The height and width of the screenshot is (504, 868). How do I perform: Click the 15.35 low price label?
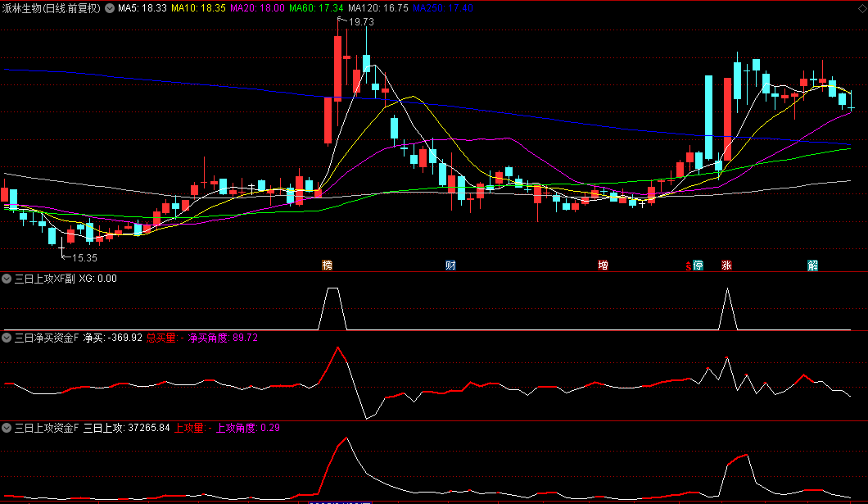tap(80, 257)
